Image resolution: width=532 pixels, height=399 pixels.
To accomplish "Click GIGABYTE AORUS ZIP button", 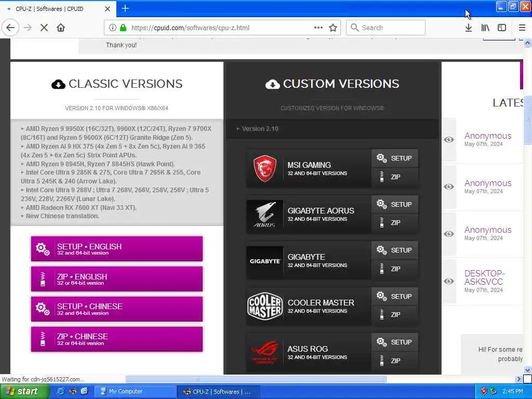I will coord(395,223).
